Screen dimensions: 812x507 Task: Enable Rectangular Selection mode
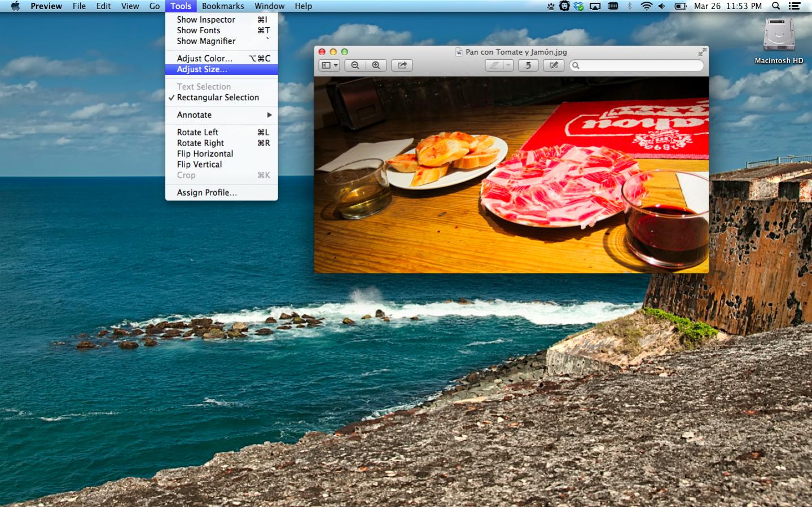click(x=218, y=98)
